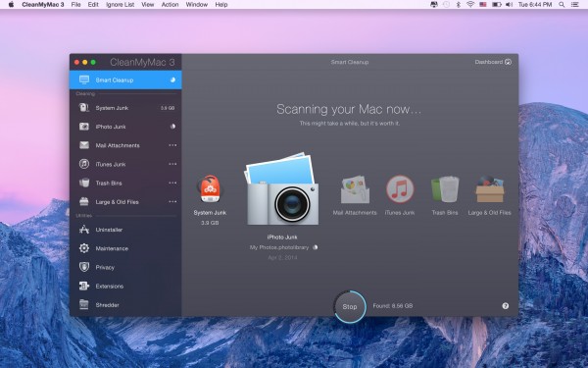Click the Extensions sidebar icon
588x368 pixels.
point(84,286)
